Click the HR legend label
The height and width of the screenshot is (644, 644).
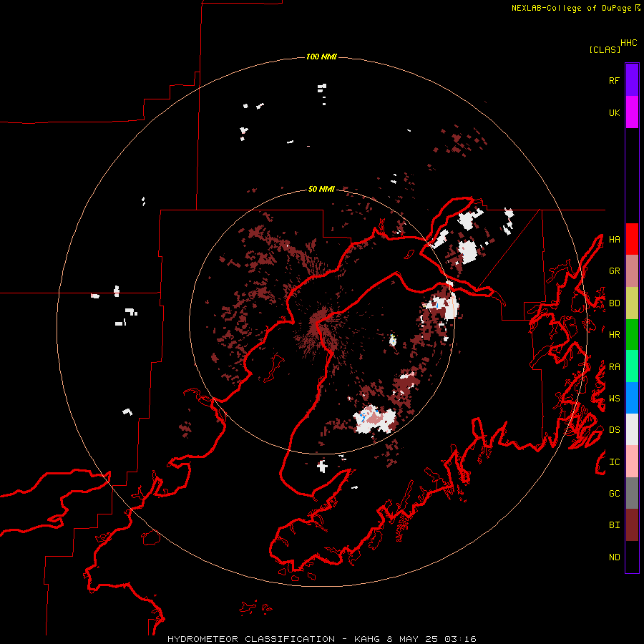click(614, 335)
